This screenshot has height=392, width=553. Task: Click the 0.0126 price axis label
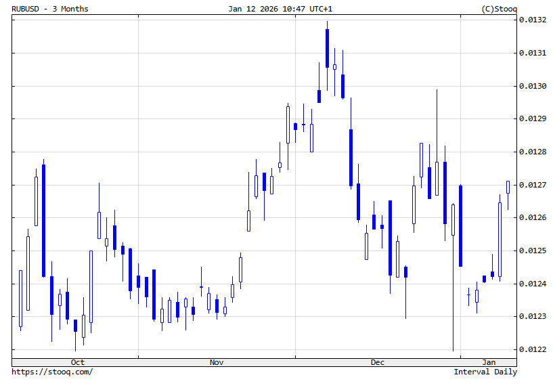533,217
